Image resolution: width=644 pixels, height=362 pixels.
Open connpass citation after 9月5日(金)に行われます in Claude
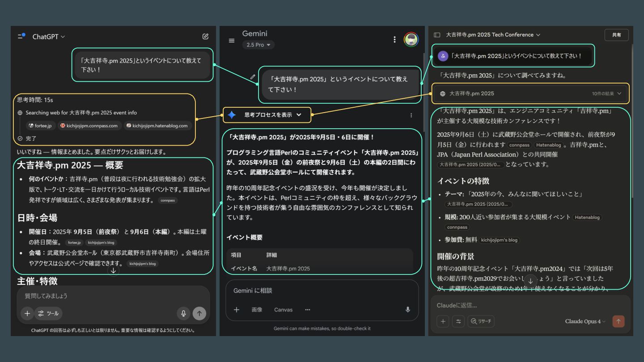click(x=519, y=145)
